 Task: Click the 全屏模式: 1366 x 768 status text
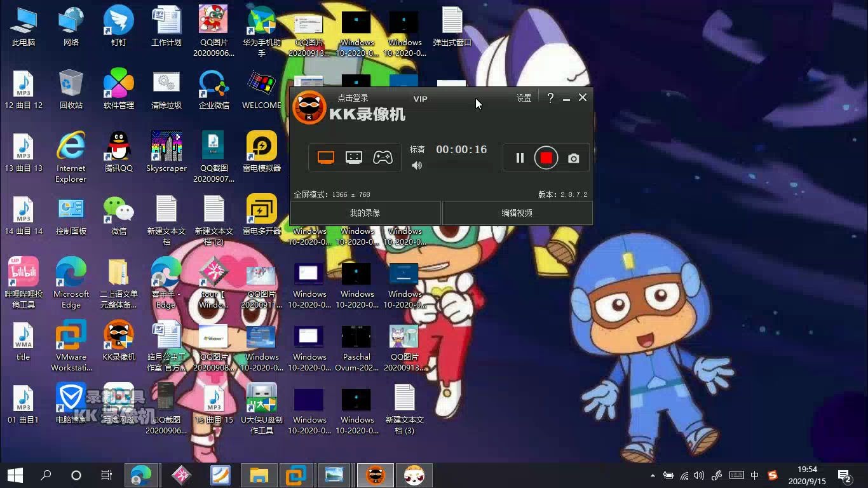tap(332, 194)
